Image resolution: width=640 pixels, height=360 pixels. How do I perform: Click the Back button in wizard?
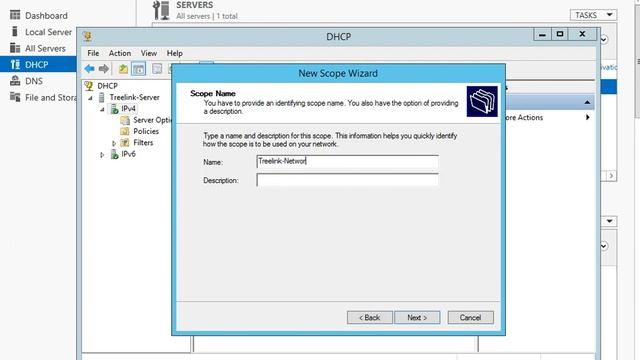[x=370, y=318]
